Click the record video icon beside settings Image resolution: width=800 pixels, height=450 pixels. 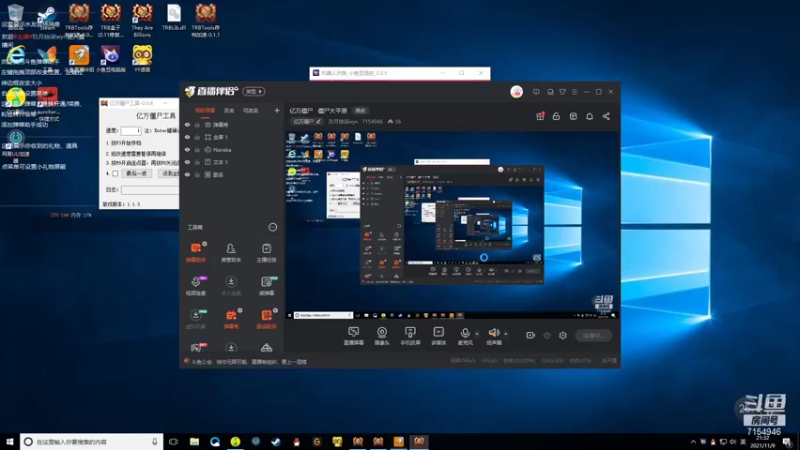pyautogui.click(x=531, y=335)
